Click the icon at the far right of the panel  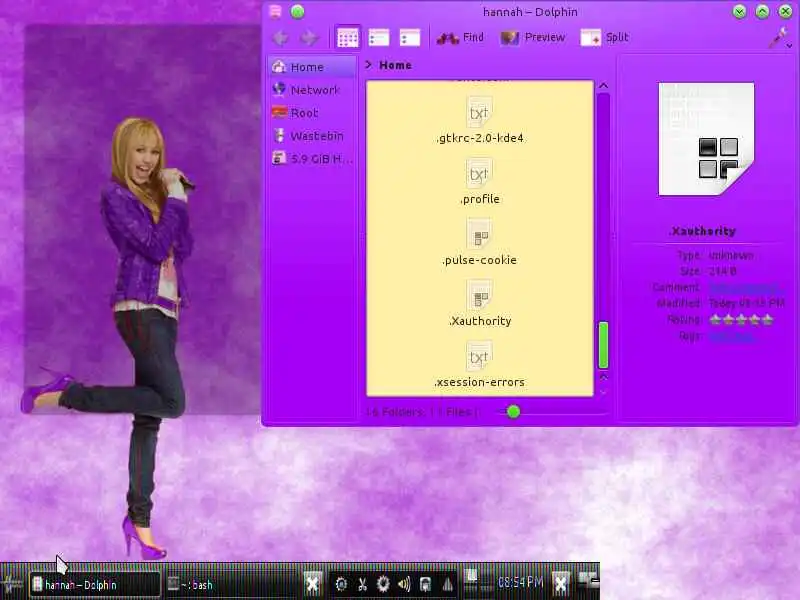588,581
